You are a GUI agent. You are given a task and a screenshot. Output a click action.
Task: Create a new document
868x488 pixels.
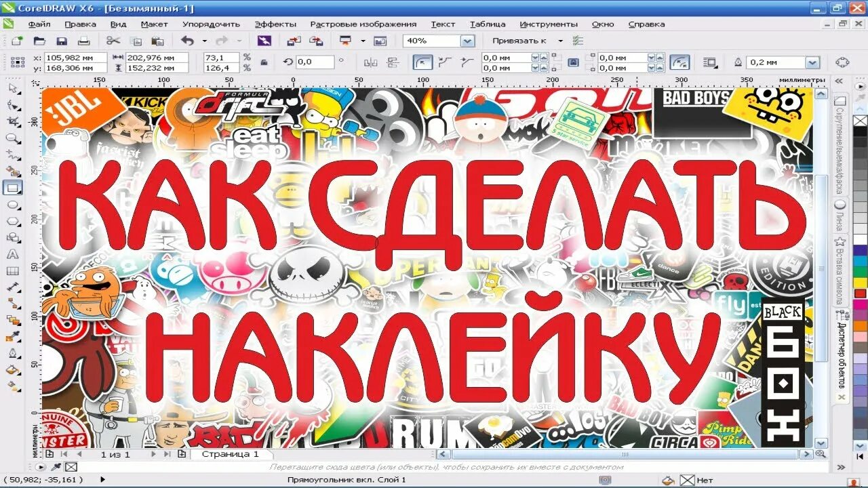pyautogui.click(x=18, y=41)
